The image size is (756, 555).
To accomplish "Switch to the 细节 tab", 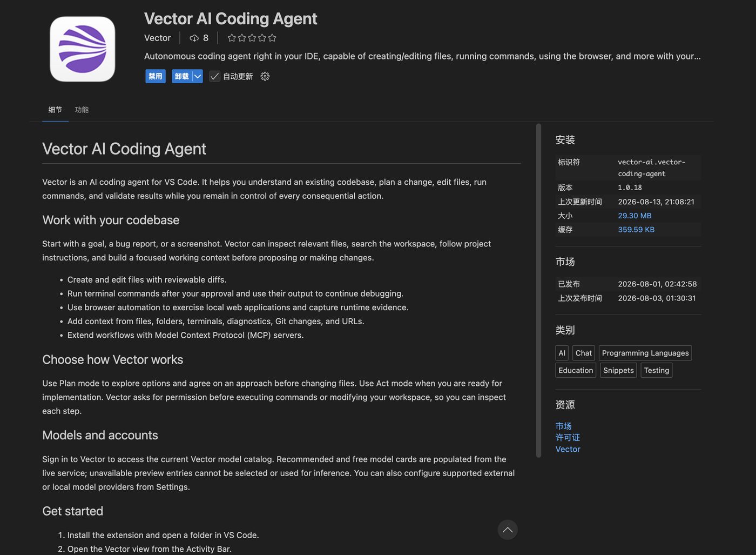I will pos(55,110).
